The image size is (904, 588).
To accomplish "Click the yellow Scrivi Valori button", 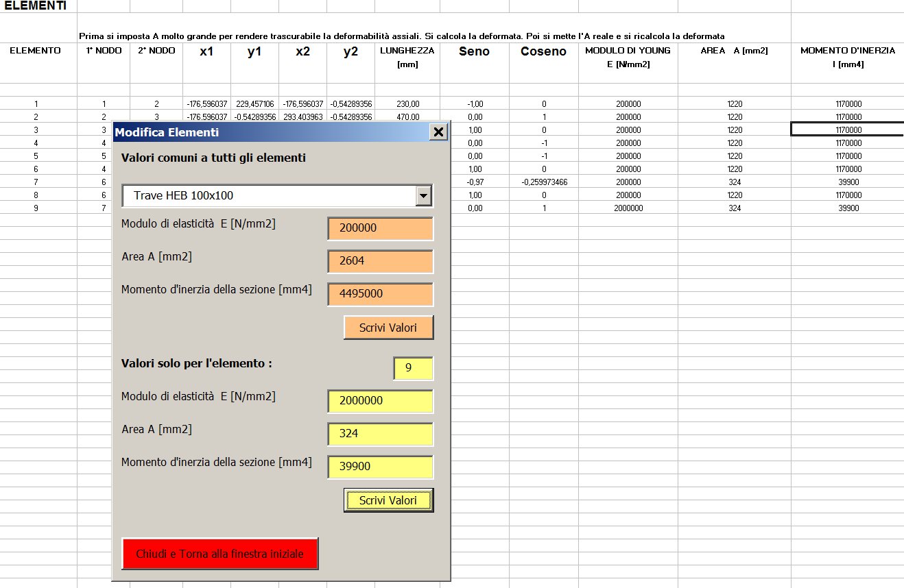I will pos(388,500).
